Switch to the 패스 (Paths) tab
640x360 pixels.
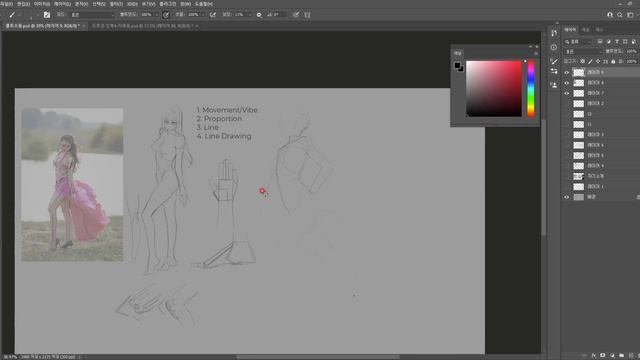point(599,30)
